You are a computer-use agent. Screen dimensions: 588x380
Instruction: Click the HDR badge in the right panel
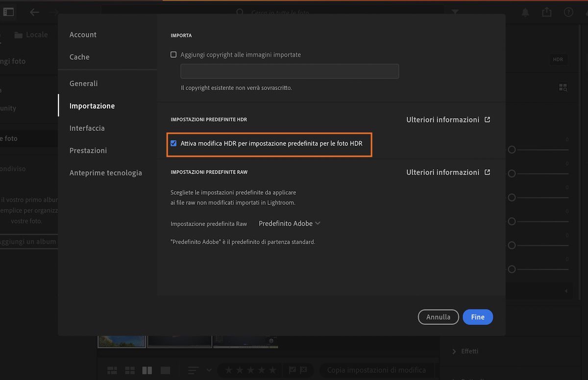(558, 59)
